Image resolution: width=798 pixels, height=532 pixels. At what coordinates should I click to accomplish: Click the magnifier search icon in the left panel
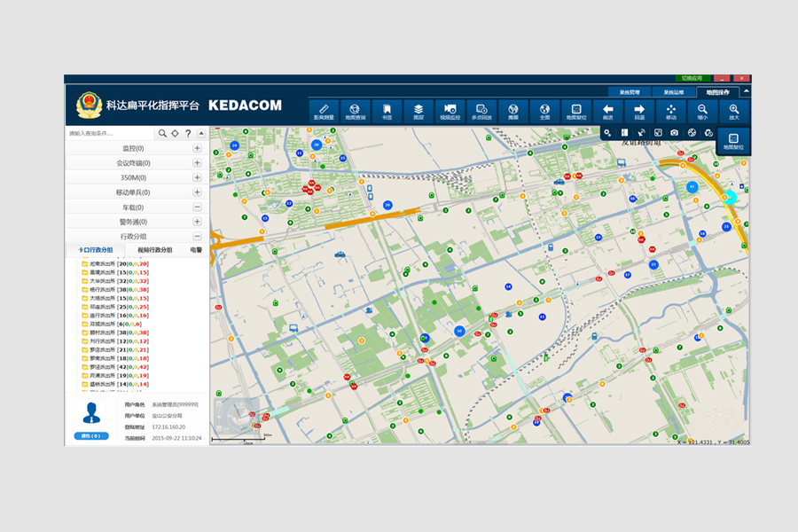tap(162, 133)
